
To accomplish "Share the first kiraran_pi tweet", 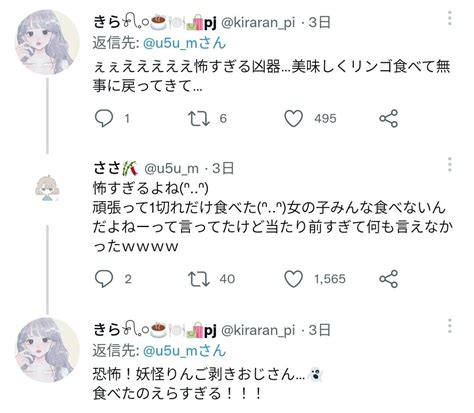I will click(x=388, y=118).
